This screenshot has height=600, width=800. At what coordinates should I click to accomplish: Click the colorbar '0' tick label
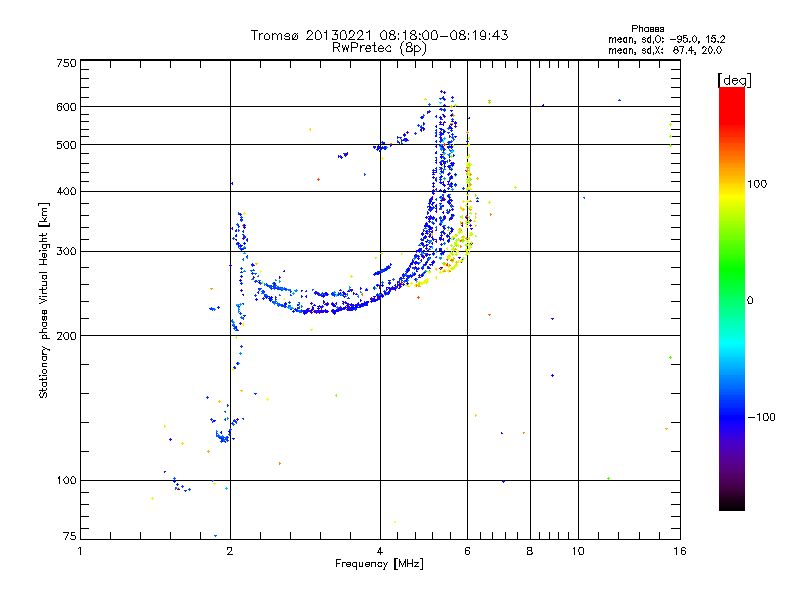tap(750, 301)
